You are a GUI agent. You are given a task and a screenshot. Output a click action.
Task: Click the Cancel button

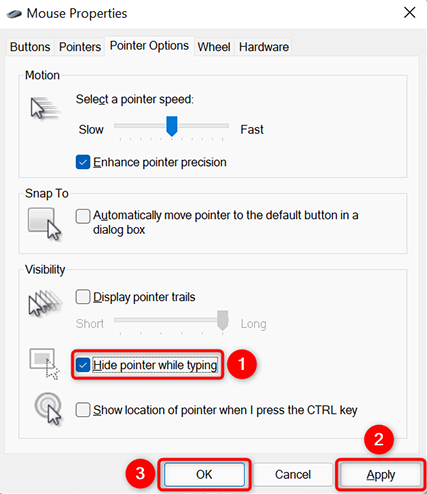[293, 474]
